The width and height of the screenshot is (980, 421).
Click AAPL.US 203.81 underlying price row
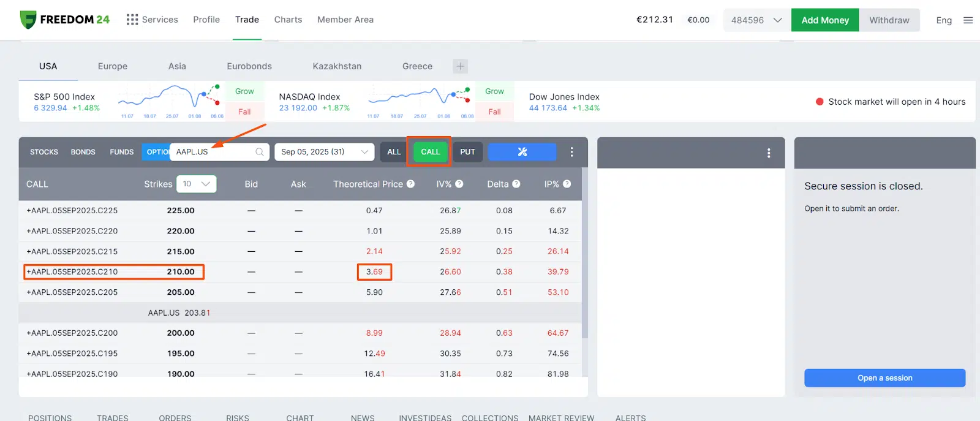coord(300,313)
